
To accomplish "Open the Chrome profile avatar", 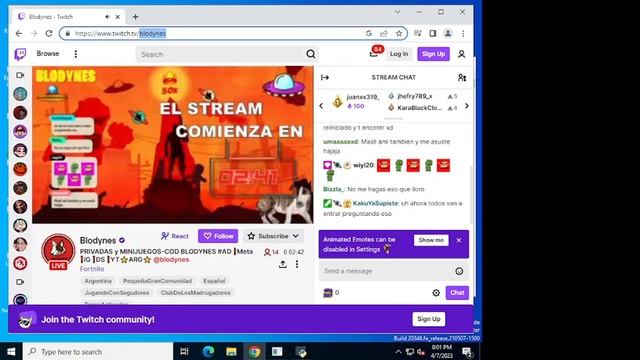I will coord(448,33).
